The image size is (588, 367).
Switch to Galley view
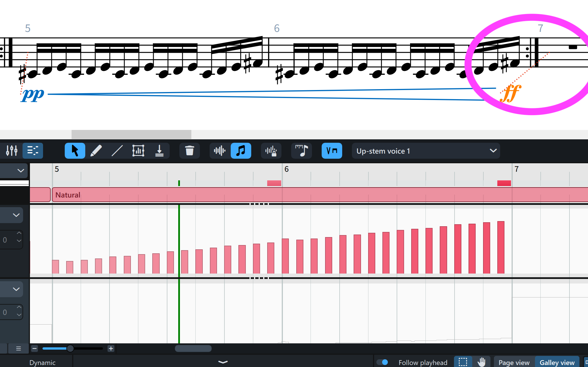[x=557, y=362]
